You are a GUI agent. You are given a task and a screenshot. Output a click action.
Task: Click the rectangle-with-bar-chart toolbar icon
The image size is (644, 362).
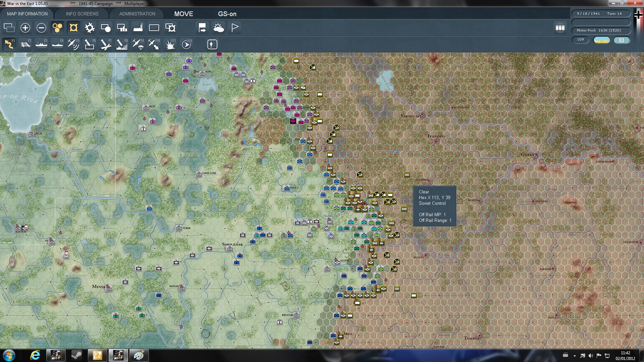click(122, 27)
